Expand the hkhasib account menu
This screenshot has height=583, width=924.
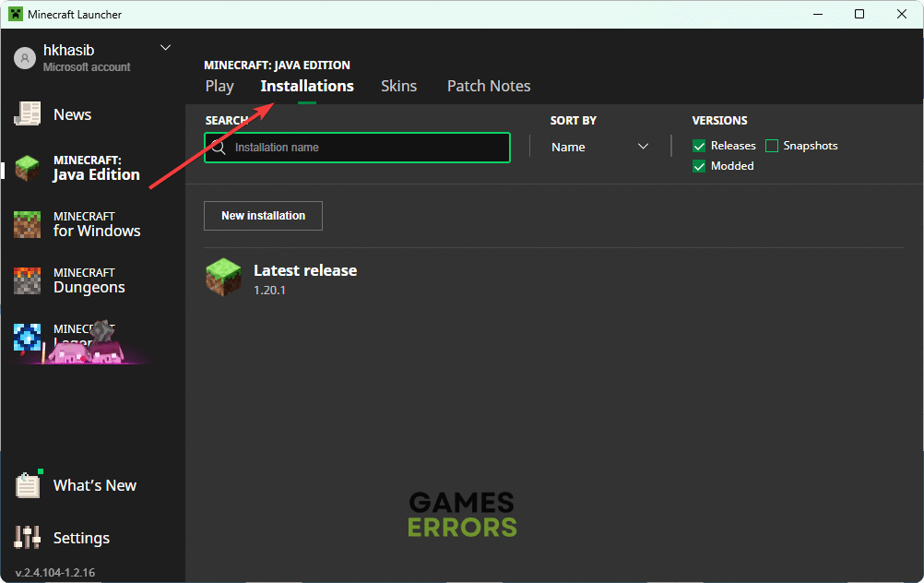tap(165, 46)
